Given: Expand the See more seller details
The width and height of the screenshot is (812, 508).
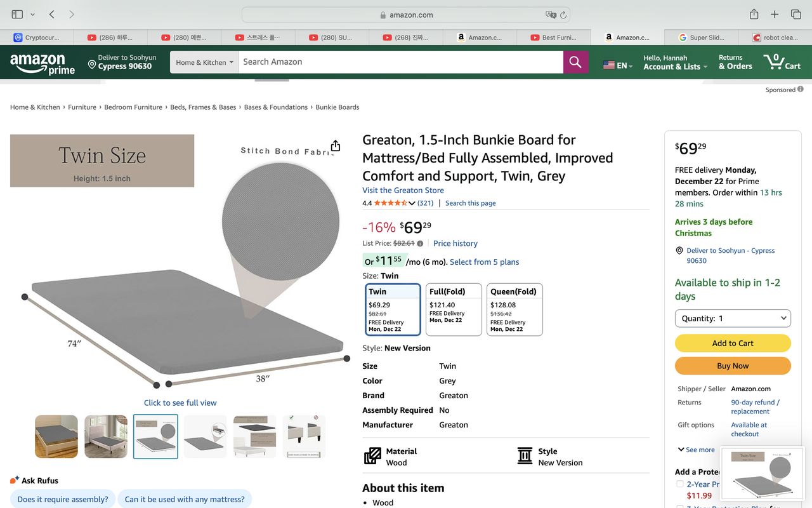Looking at the screenshot, I should coord(696,450).
